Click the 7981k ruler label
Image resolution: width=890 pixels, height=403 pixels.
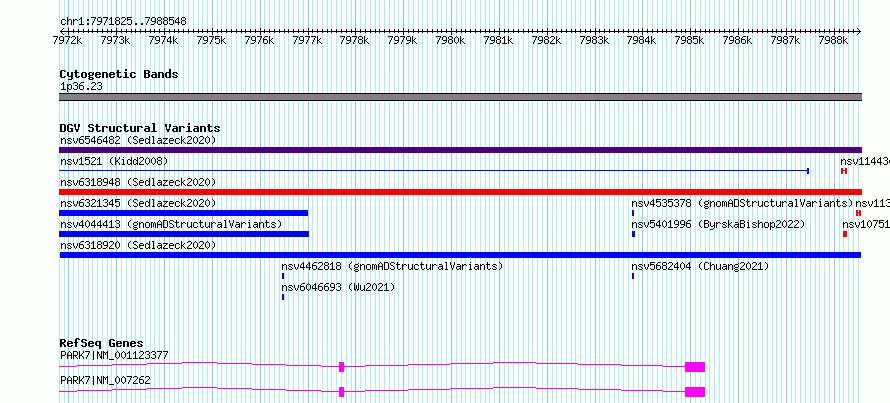(498, 40)
